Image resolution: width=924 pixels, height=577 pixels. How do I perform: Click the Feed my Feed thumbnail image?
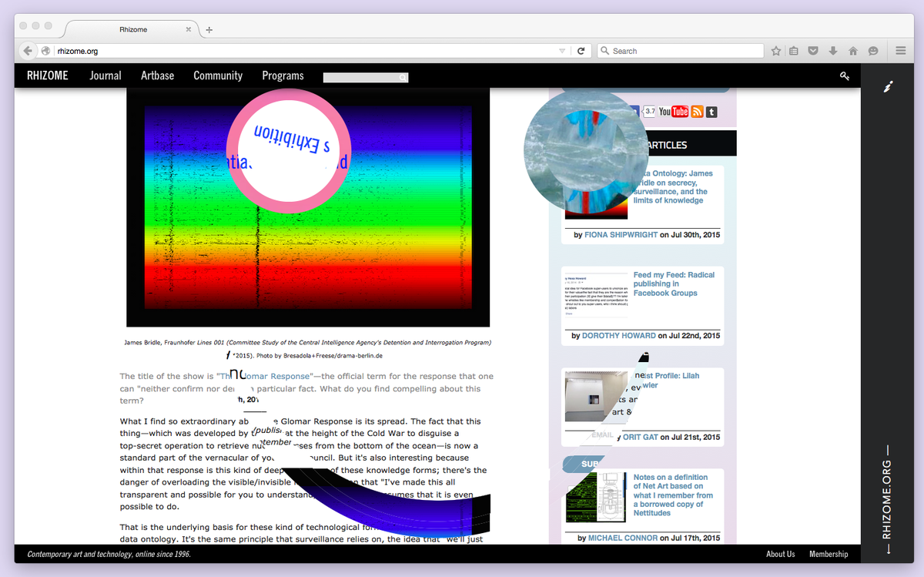[597, 294]
